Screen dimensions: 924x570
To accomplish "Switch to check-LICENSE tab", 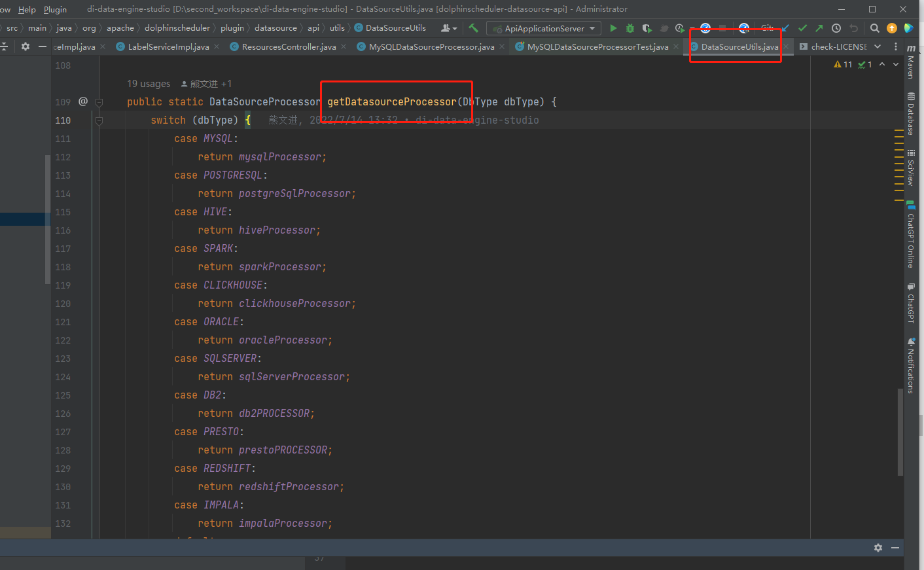I will click(x=834, y=46).
